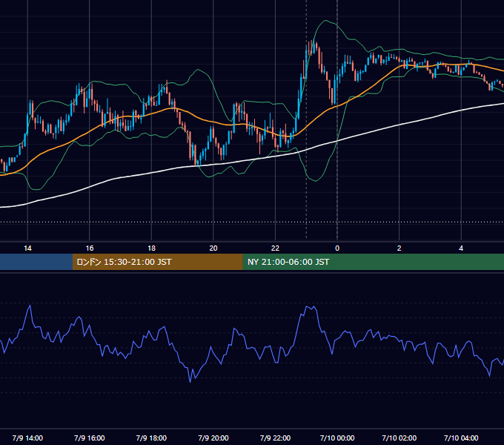
Task: Click the 7/9 14:00 date label
Action: [x=27, y=438]
